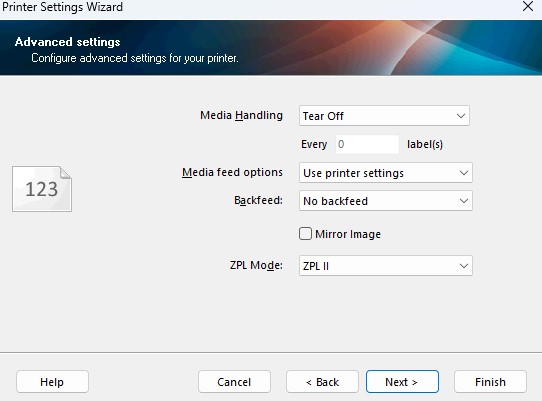Click the label(s) text after Every field
The image size is (542, 401).
pos(425,144)
